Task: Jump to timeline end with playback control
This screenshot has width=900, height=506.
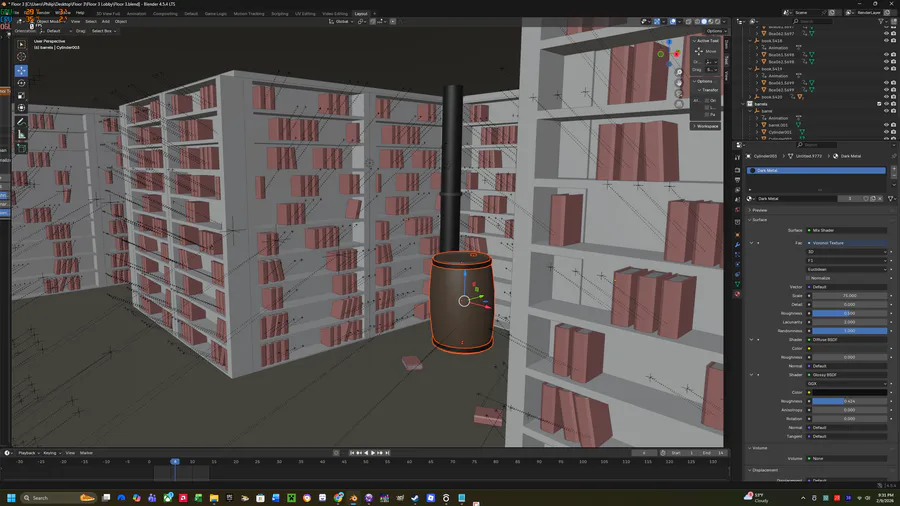Action: 387,453
